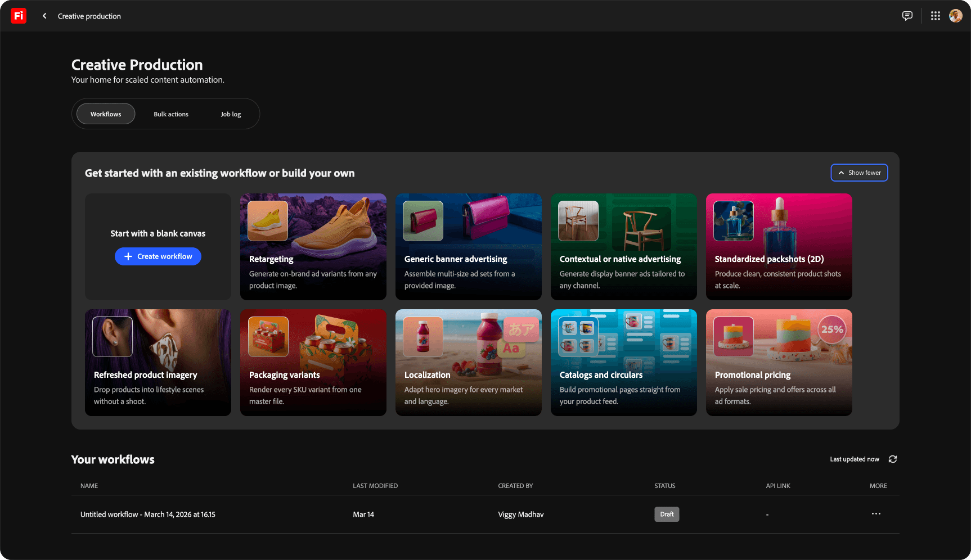Open the feedback chat icon
Image resolution: width=971 pixels, height=560 pixels.
907,16
